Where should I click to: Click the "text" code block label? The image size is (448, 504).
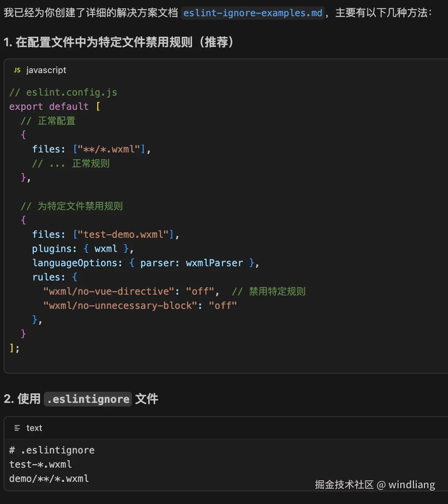[x=34, y=428]
